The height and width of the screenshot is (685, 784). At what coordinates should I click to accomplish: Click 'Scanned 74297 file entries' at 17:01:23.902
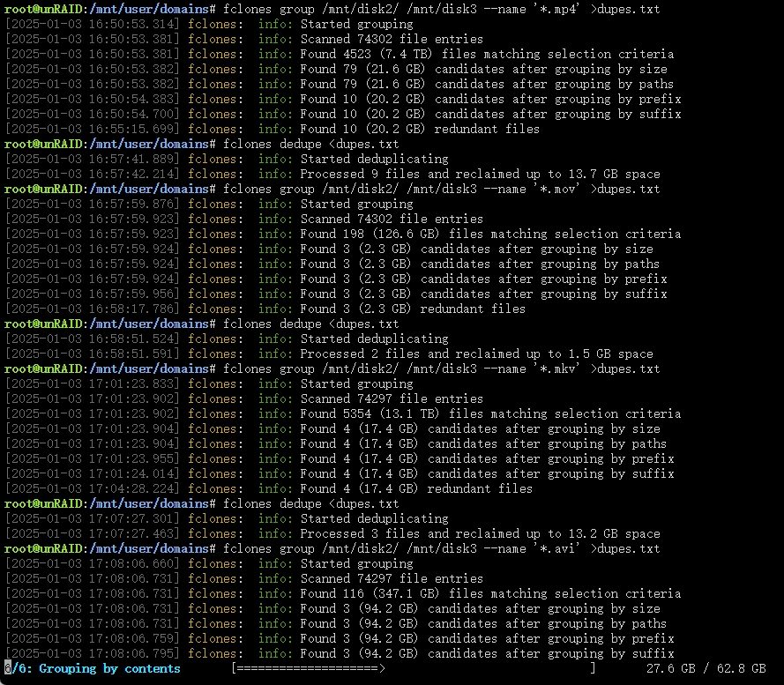tap(244, 399)
